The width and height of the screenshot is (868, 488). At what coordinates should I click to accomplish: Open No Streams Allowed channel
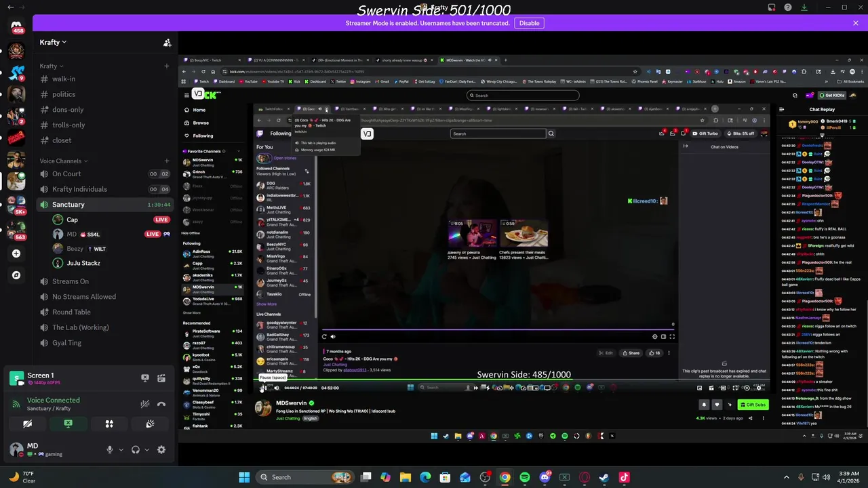click(105, 296)
